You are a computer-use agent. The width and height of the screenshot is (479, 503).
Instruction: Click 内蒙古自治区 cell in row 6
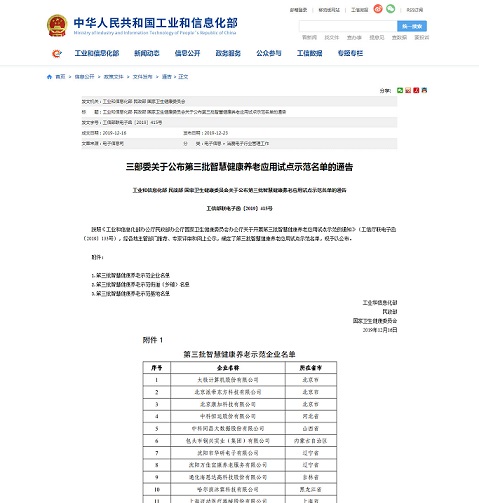pos(311,441)
